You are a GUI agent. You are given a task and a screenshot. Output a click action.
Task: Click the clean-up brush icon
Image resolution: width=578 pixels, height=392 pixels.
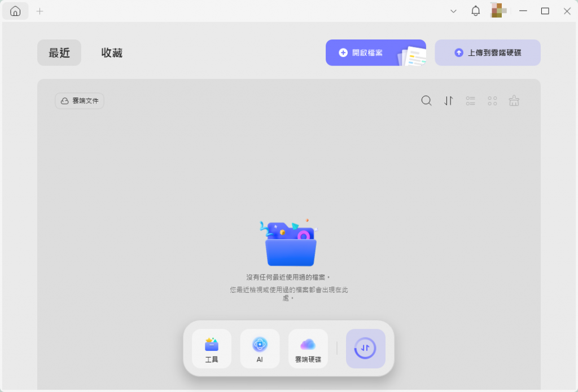pyautogui.click(x=514, y=100)
